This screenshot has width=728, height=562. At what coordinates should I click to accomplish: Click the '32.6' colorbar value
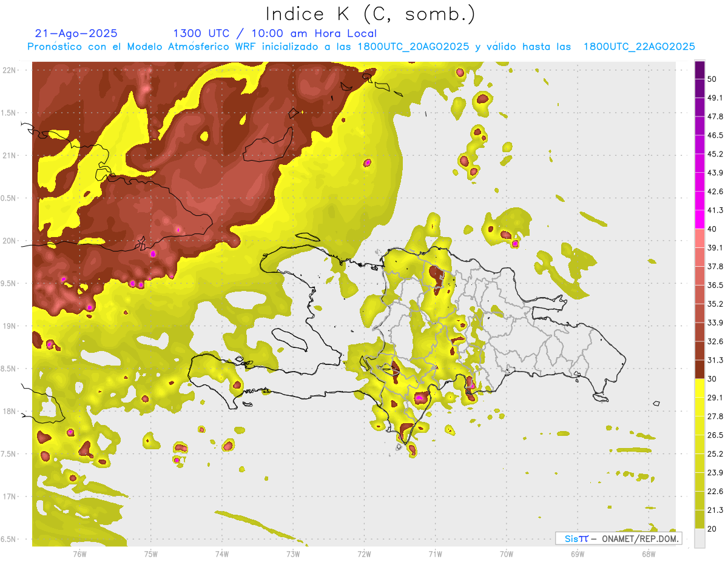(x=715, y=341)
